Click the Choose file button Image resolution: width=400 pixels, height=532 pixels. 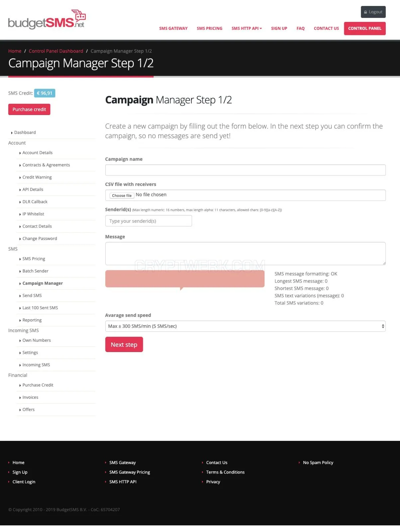pyautogui.click(x=122, y=196)
